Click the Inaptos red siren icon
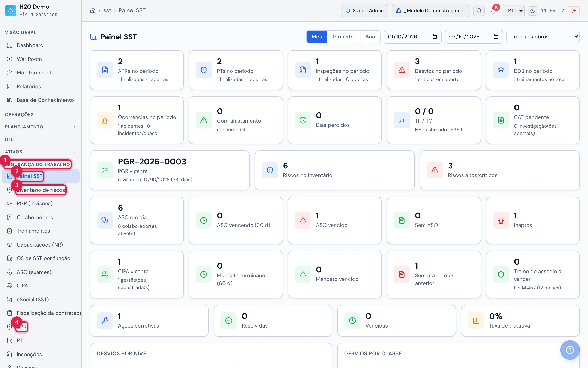The height and width of the screenshot is (368, 588). [x=501, y=220]
